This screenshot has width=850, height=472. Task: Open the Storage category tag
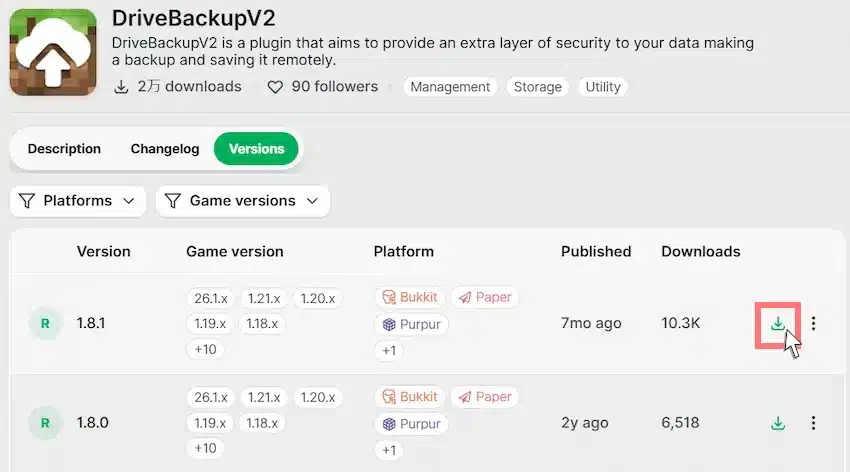coord(537,87)
